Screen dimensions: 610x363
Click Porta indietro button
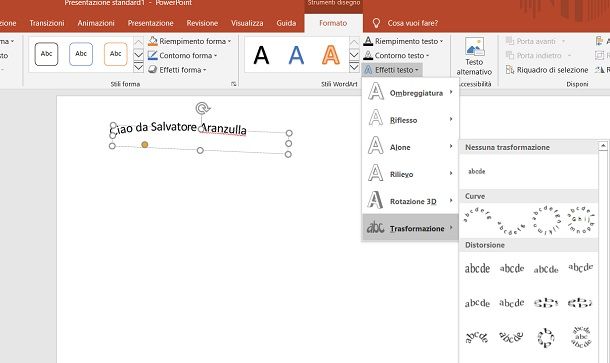click(x=538, y=56)
